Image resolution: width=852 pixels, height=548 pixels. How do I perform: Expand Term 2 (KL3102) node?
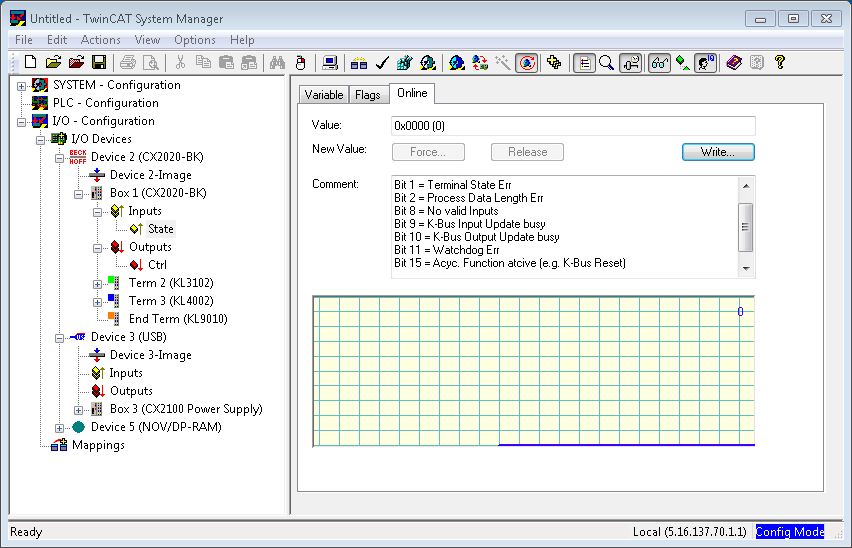(x=97, y=284)
